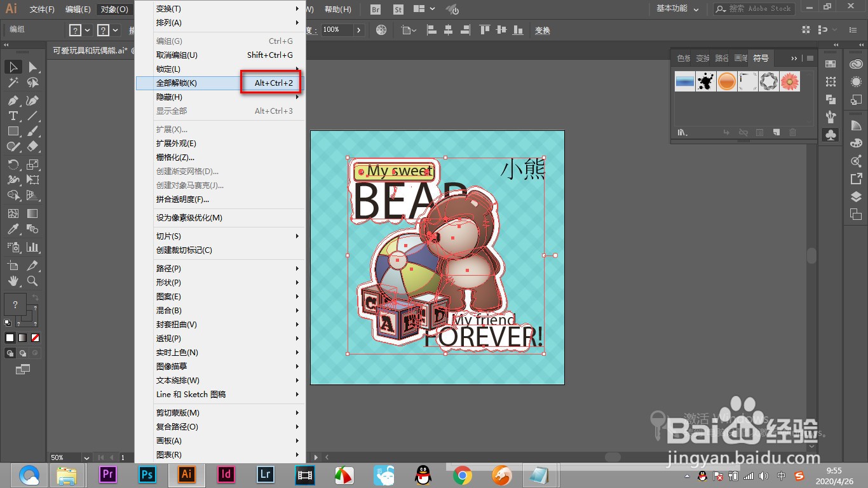Click the pink gerbera flower symbol
Image resolution: width=868 pixels, height=488 pixels.
point(789,81)
